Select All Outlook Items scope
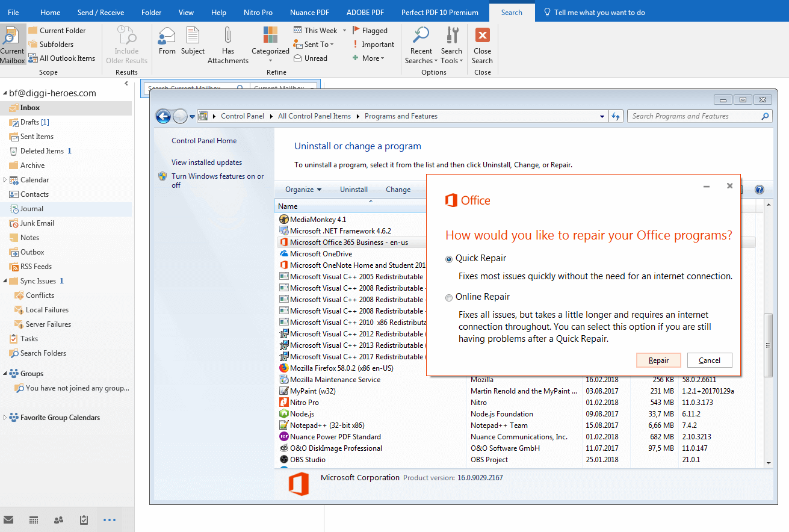789x532 pixels. 62,58
